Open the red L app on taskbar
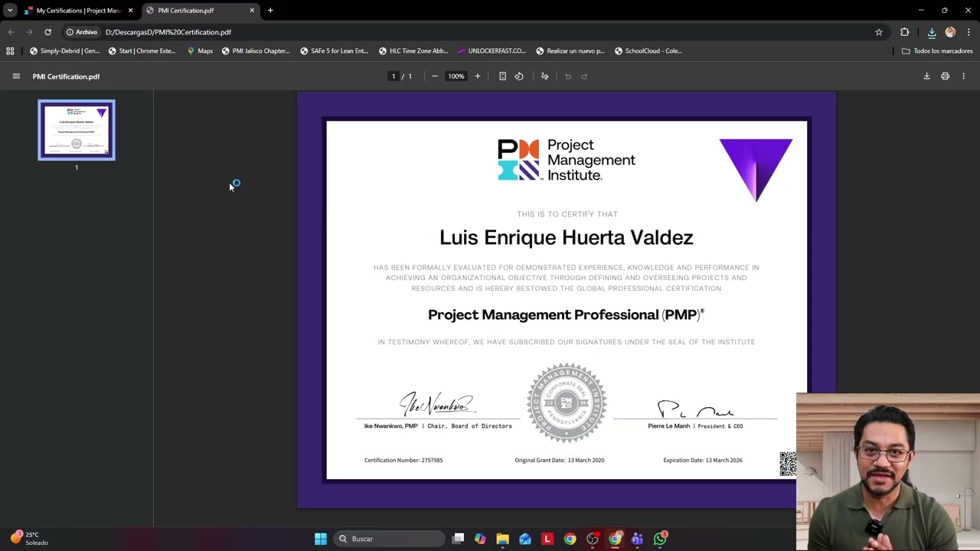The width and height of the screenshot is (980, 551). (547, 539)
